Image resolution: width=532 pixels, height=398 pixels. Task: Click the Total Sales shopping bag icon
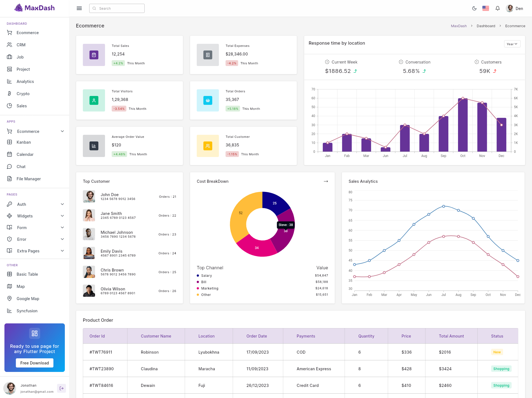point(94,55)
